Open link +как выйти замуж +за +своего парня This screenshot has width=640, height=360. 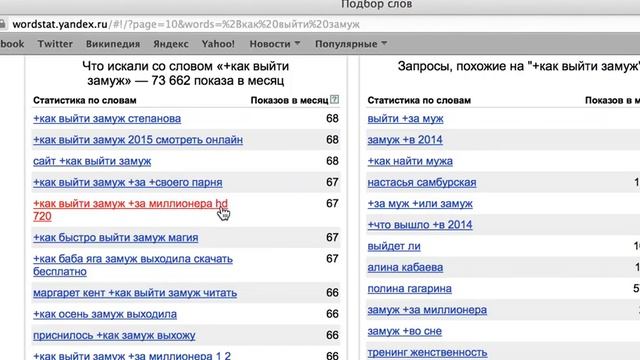point(128,182)
